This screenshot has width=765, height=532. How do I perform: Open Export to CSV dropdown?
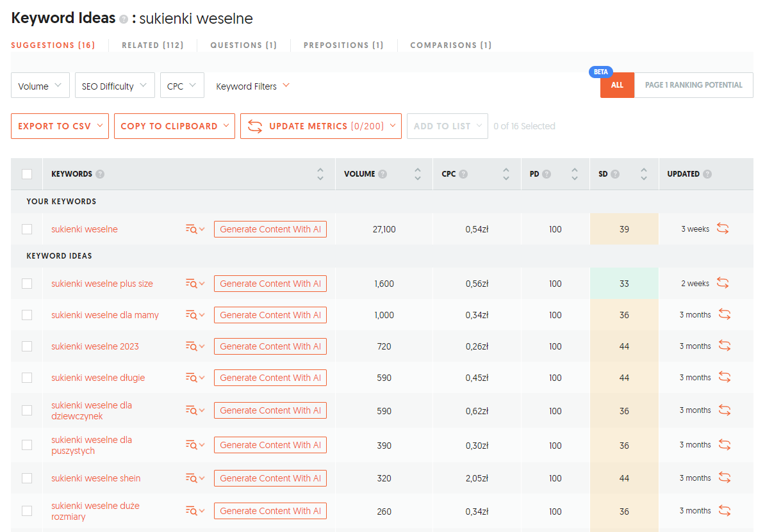[x=60, y=126]
